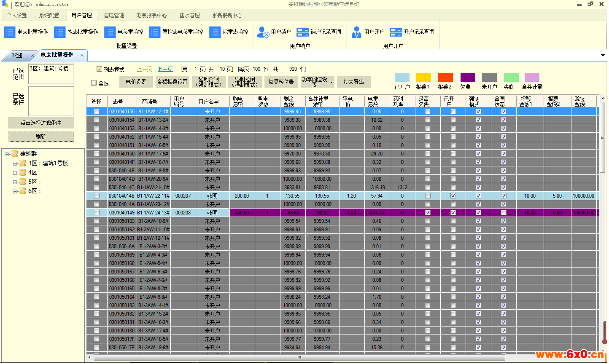Open the 个人设置 menu
This screenshot has height=364, width=609.
(16, 15)
